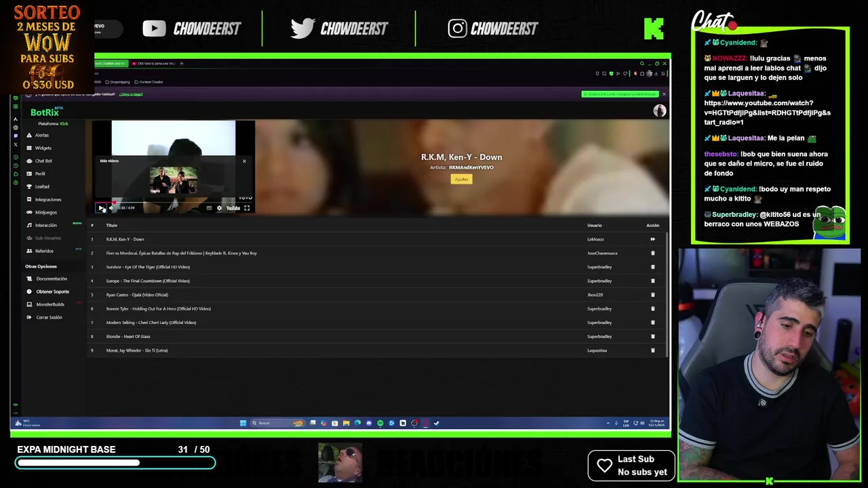Delete Morat, Jay Wheeler - Sin Ti from queue
This screenshot has width=868, height=488.
coord(652,350)
